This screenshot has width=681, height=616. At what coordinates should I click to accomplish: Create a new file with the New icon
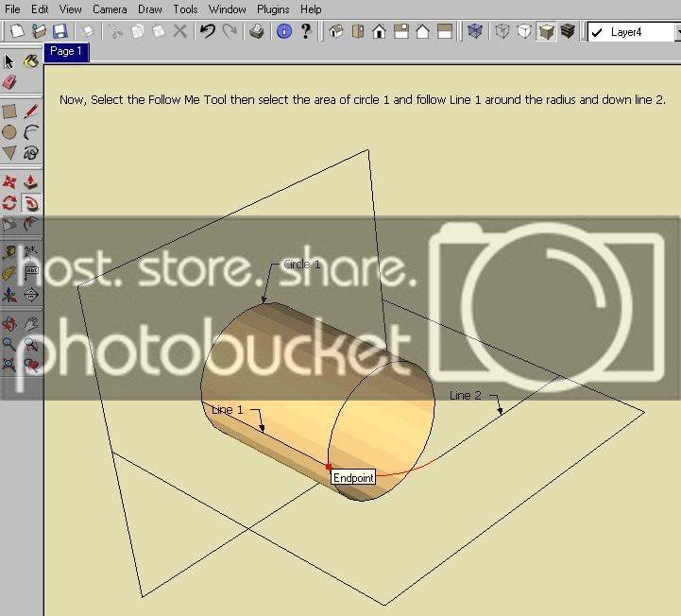[x=17, y=31]
